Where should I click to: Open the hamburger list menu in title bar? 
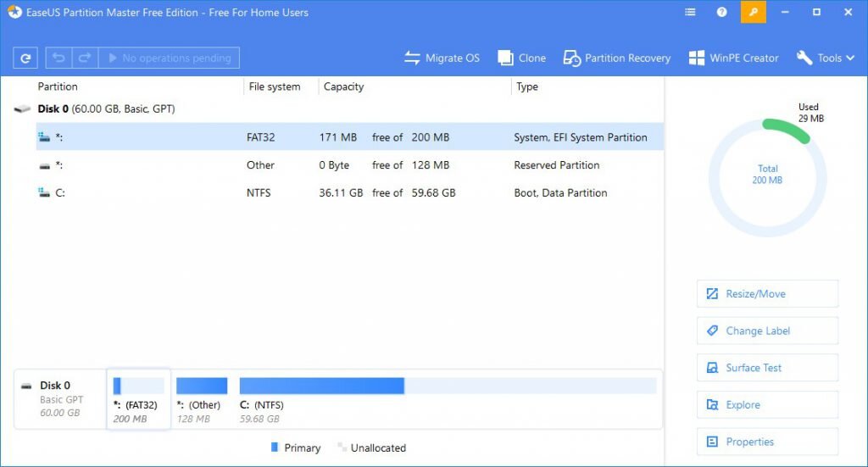pos(690,12)
